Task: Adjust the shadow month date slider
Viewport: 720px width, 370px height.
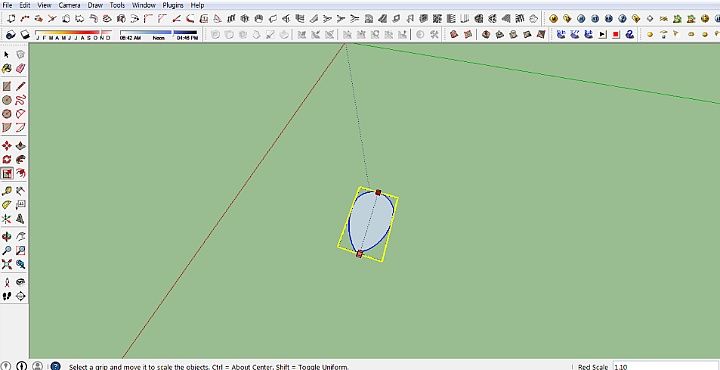Action: tap(73, 33)
